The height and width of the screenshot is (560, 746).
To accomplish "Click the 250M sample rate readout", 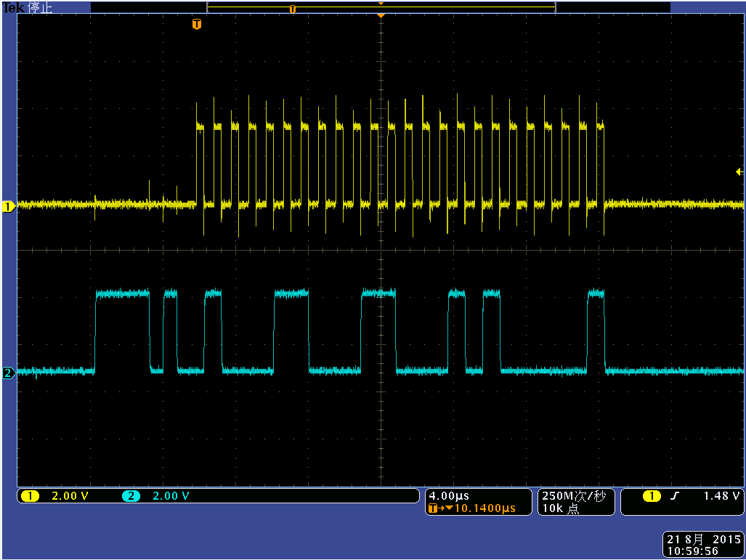I will [574, 496].
